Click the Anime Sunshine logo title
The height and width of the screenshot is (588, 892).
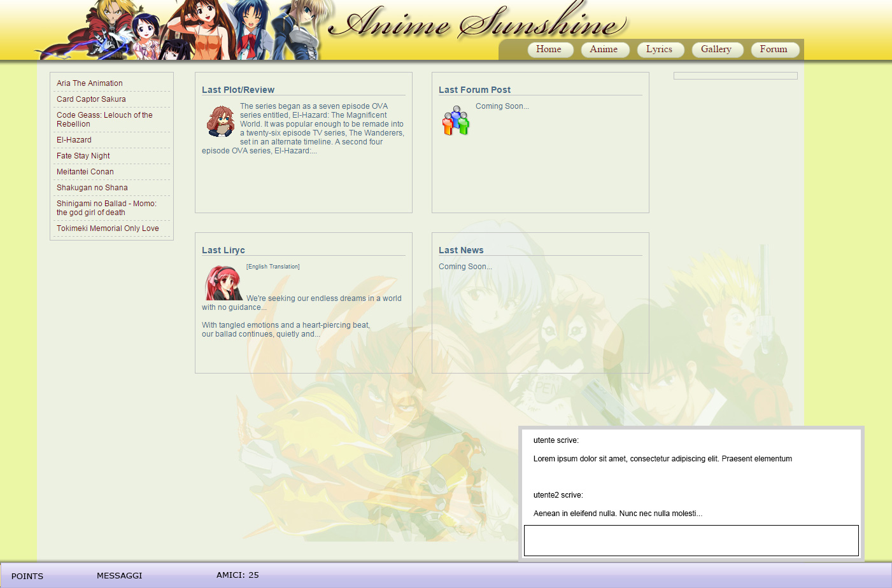pyautogui.click(x=479, y=22)
